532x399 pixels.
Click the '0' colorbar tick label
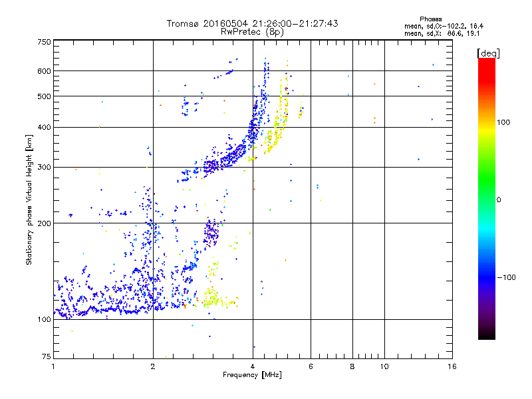tap(499, 200)
